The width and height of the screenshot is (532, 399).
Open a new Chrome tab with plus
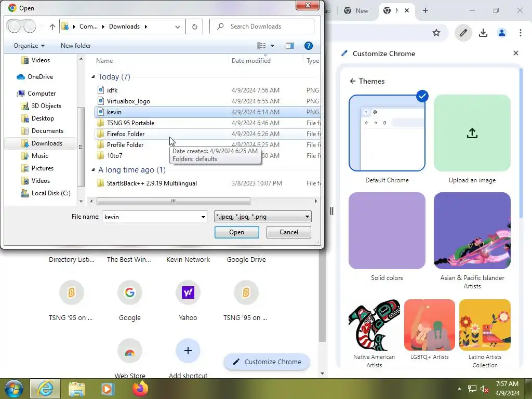[425, 10]
